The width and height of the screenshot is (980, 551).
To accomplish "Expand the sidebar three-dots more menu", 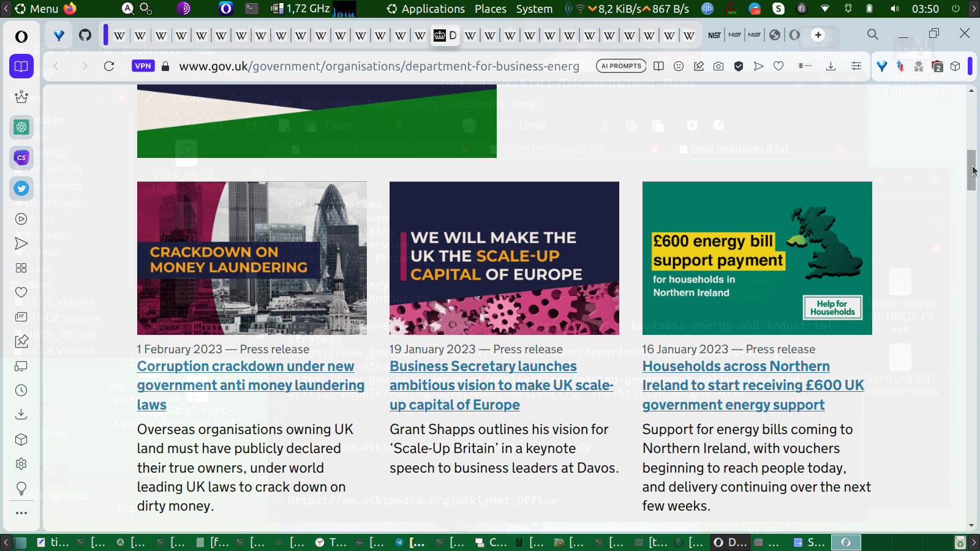I will (21, 513).
